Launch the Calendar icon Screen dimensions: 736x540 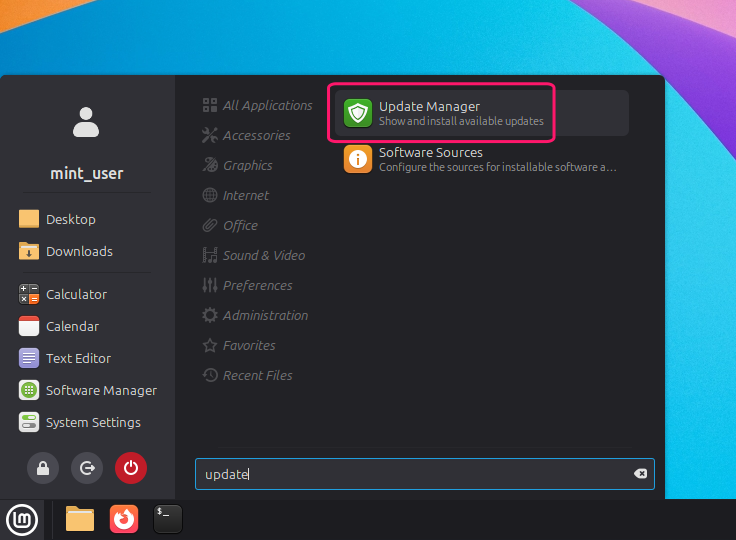tap(29, 326)
